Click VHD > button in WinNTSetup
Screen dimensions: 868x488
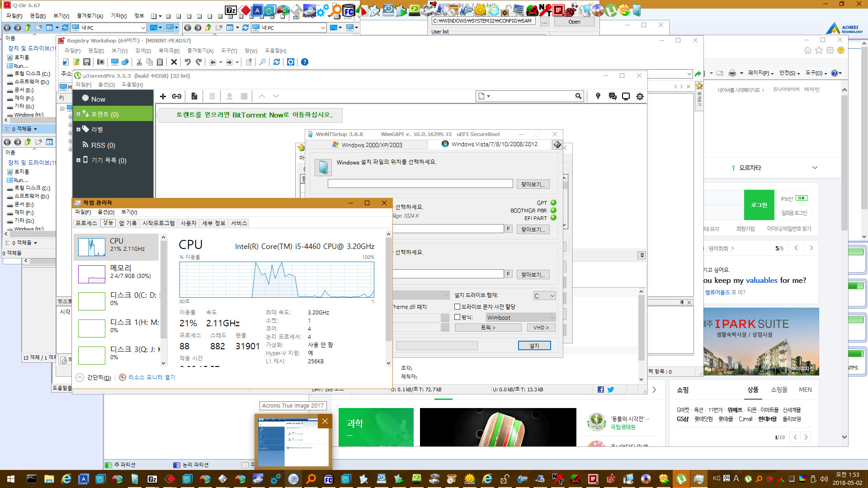tap(541, 328)
